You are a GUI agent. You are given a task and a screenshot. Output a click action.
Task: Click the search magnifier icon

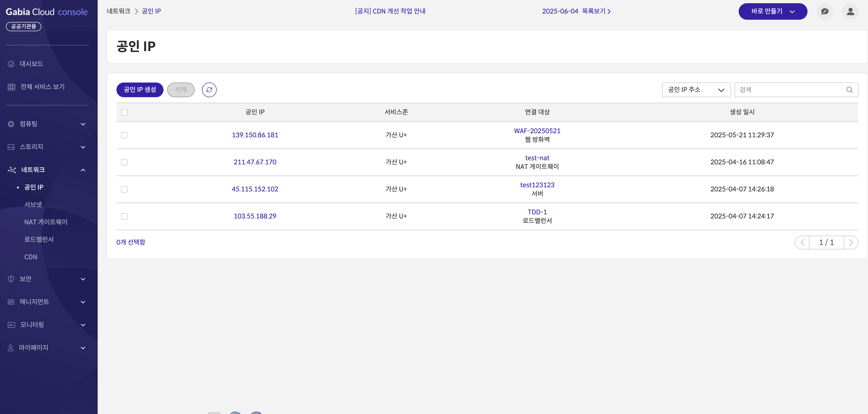(849, 90)
